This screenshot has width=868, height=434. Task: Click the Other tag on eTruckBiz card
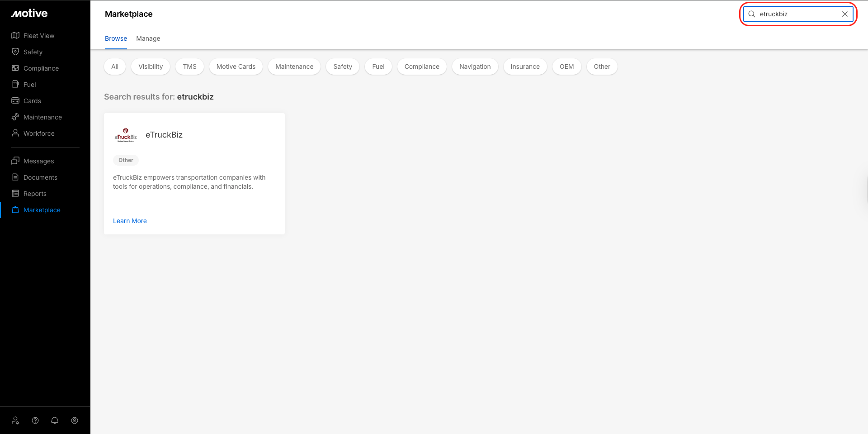tap(126, 160)
